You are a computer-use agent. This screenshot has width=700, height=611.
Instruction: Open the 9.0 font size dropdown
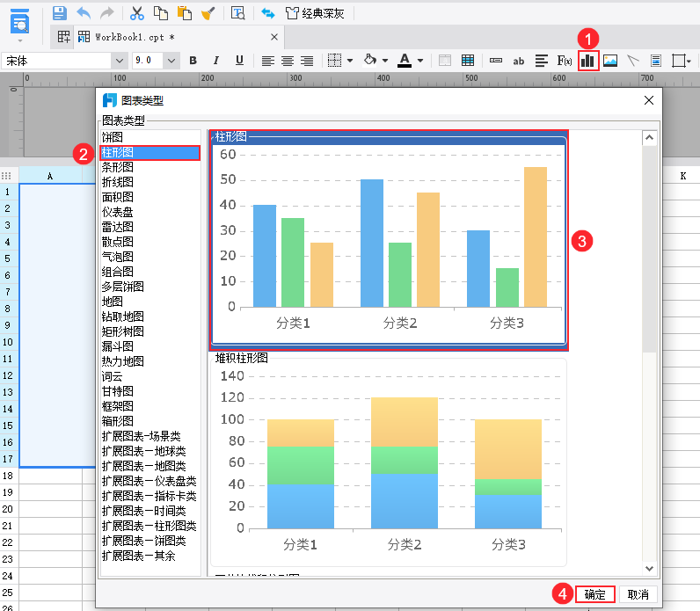point(171,61)
